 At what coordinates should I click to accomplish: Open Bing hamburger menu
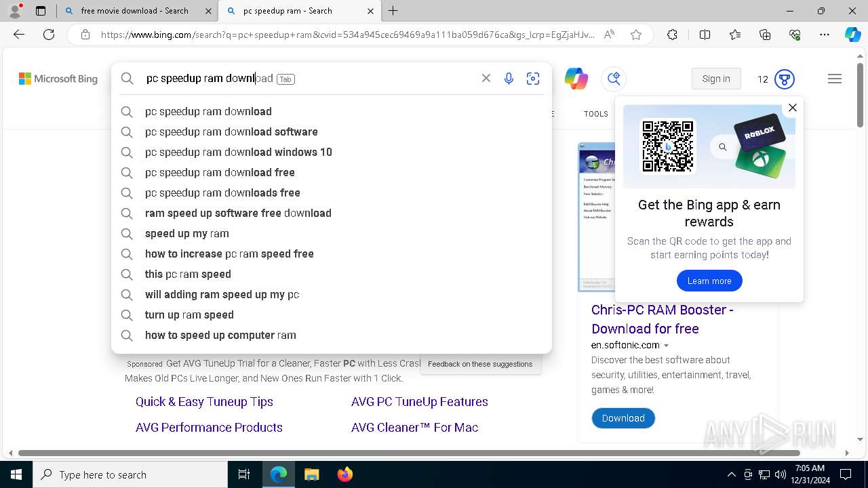(x=835, y=79)
